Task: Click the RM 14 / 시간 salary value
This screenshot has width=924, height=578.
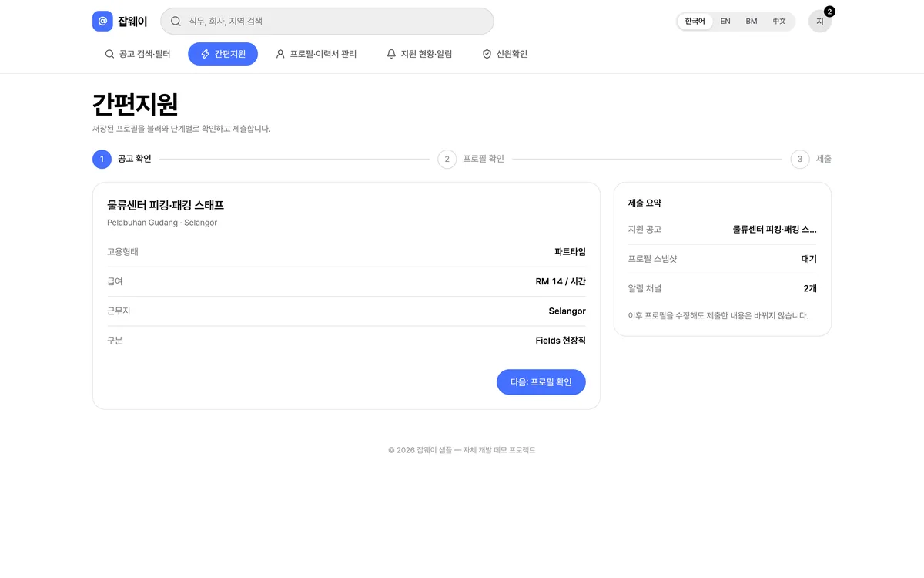Action: click(561, 281)
